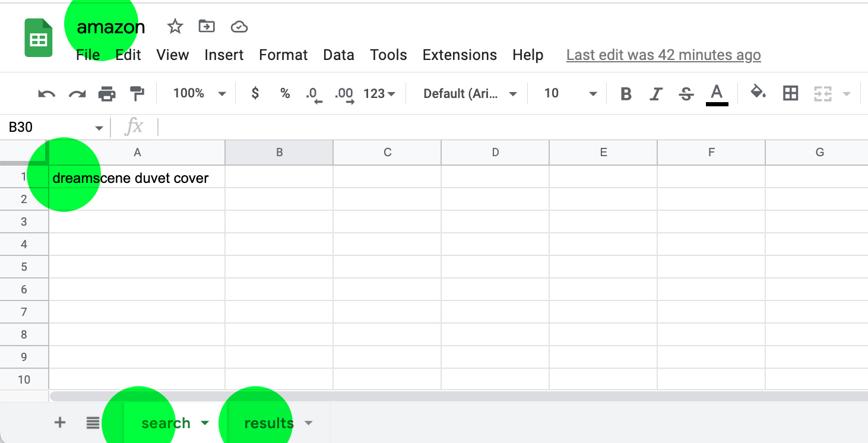The width and height of the screenshot is (868, 443).
Task: Star the amazon spreadsheet
Action: point(175,26)
